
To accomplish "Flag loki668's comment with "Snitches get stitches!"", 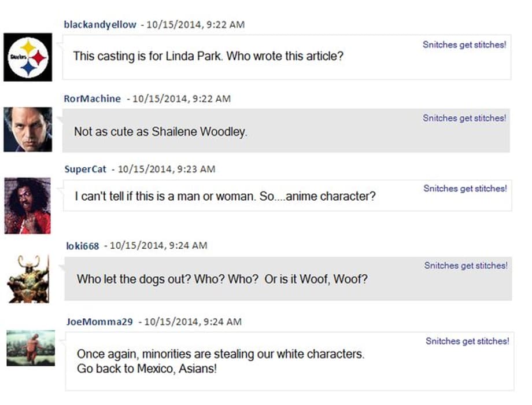I will pos(466,266).
